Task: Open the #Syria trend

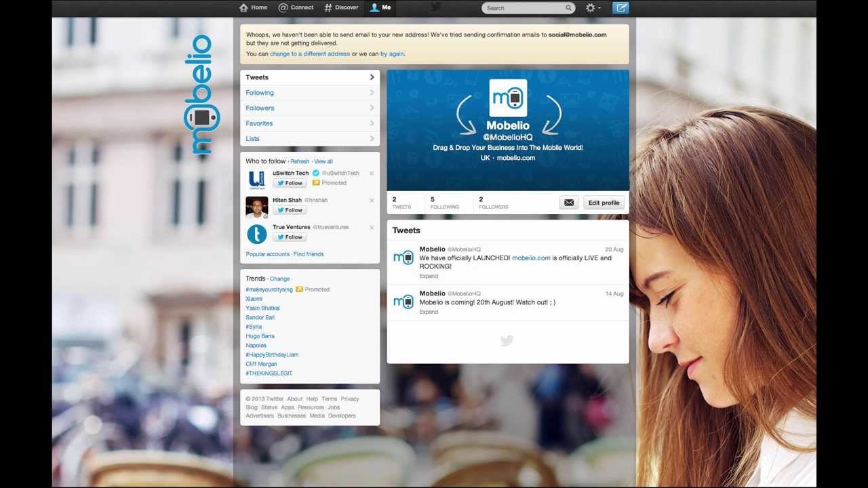Action: 254,327
